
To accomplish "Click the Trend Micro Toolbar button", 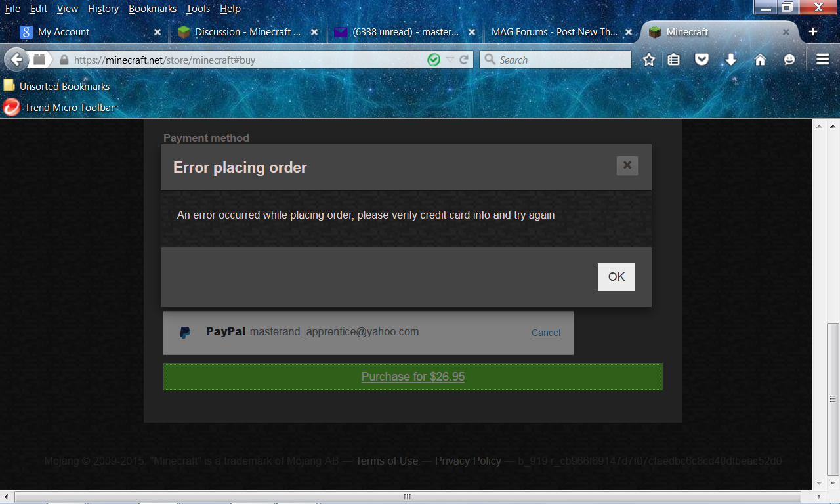I will point(59,107).
